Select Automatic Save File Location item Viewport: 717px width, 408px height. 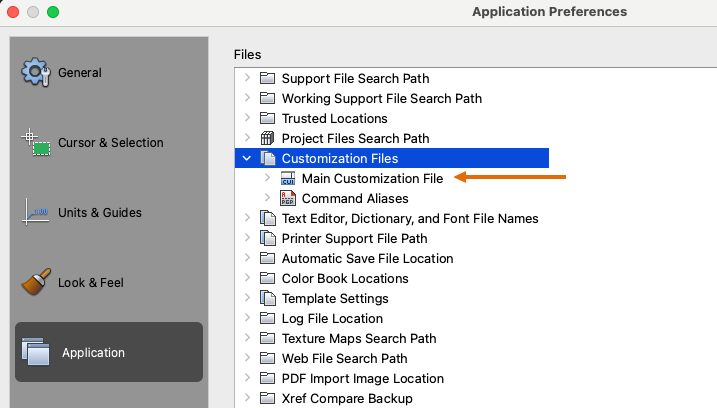(367, 258)
